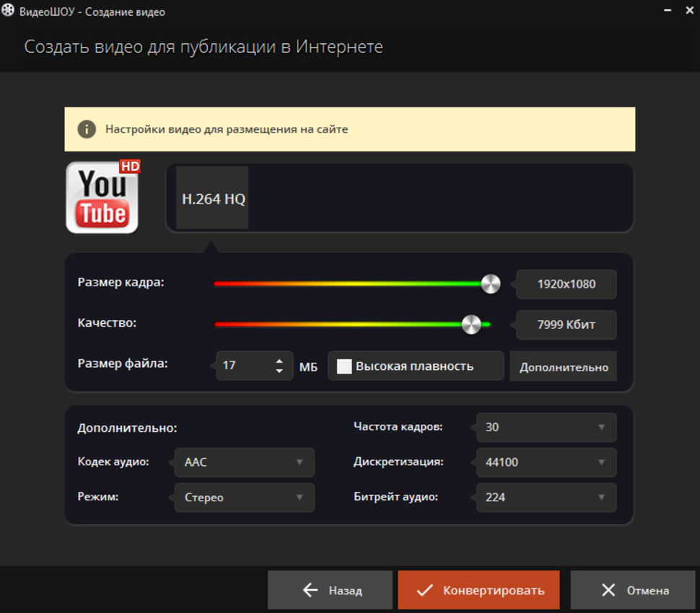The height and width of the screenshot is (613, 700).
Task: Click the YouTube HD logo icon
Action: point(102,197)
